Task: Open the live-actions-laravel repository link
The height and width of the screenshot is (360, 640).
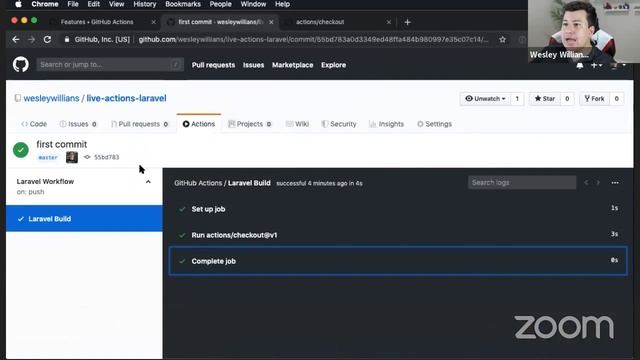Action: [127, 98]
